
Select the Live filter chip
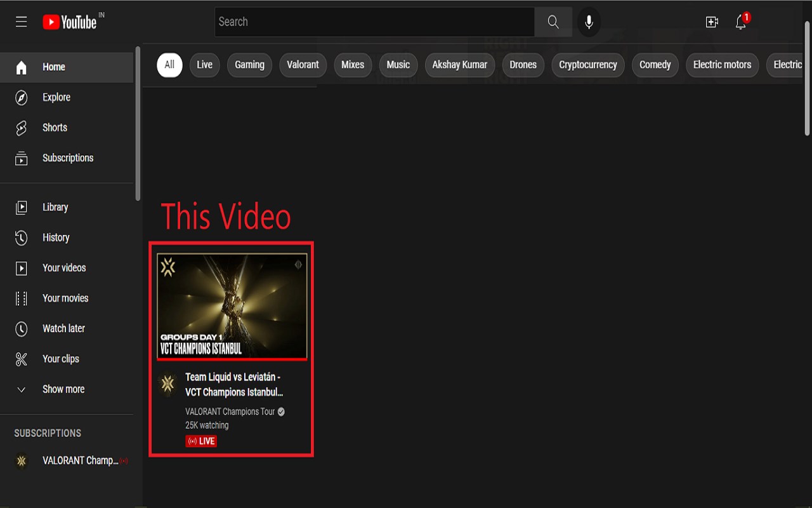pyautogui.click(x=205, y=65)
